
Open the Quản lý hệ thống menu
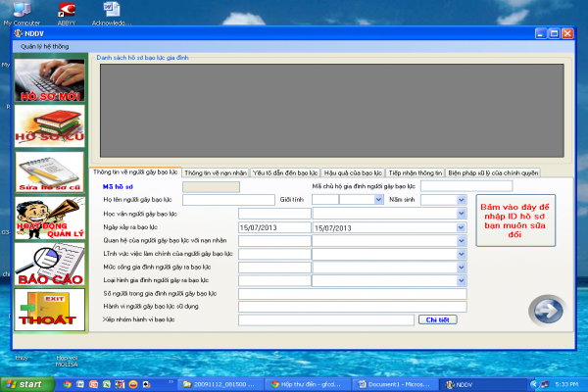[46, 46]
